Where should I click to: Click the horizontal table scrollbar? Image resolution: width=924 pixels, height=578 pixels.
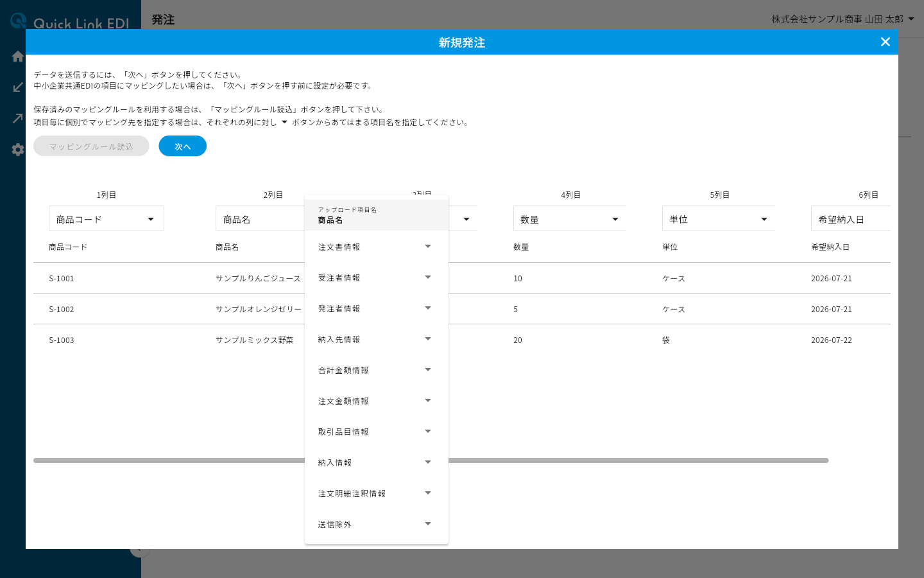pyautogui.click(x=431, y=460)
